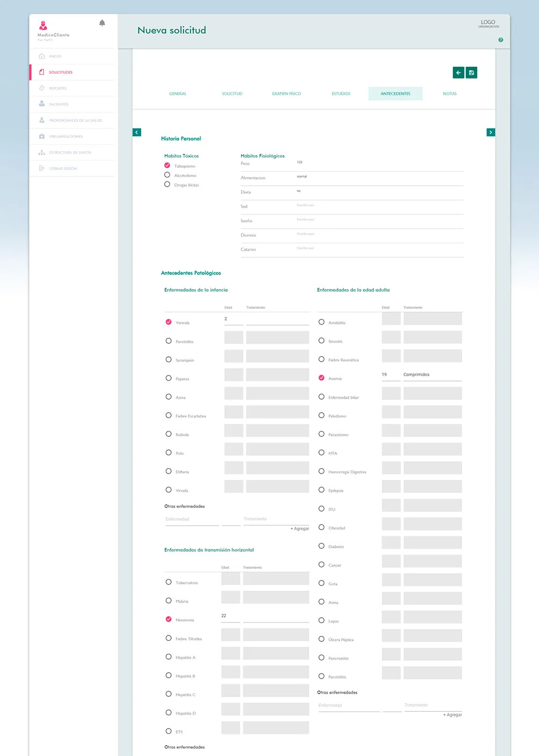Uncheck Varicela in childhood diseases
This screenshot has height=756, width=539.
pos(168,322)
